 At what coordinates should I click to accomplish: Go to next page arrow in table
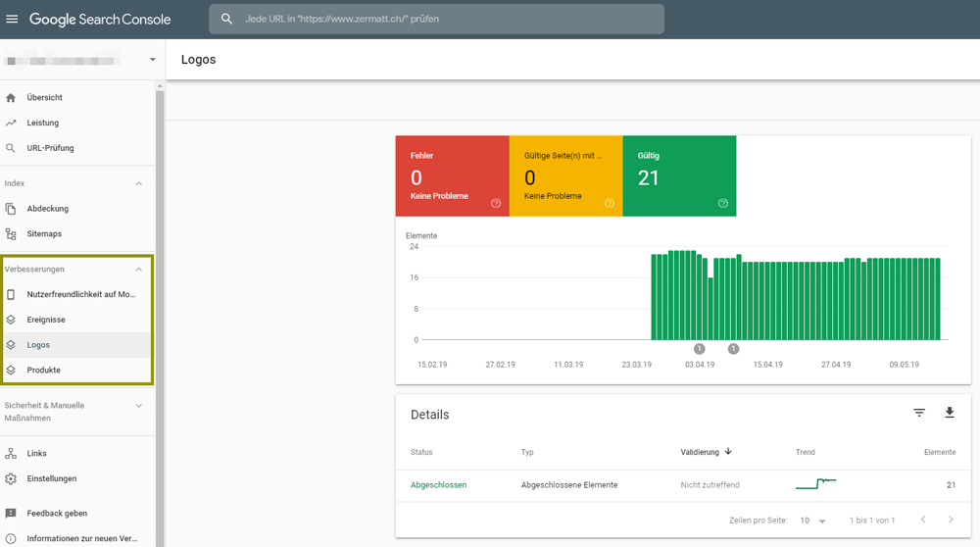pyautogui.click(x=950, y=520)
